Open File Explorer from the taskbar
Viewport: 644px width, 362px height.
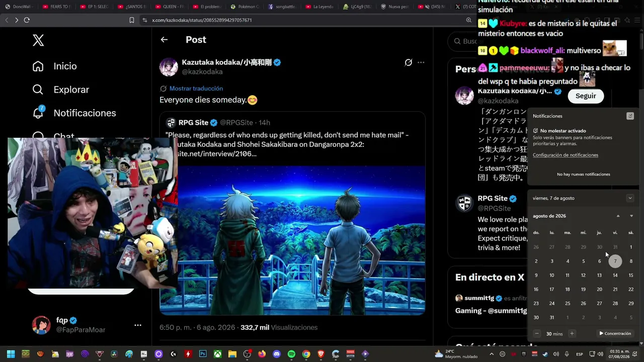pyautogui.click(x=232, y=354)
